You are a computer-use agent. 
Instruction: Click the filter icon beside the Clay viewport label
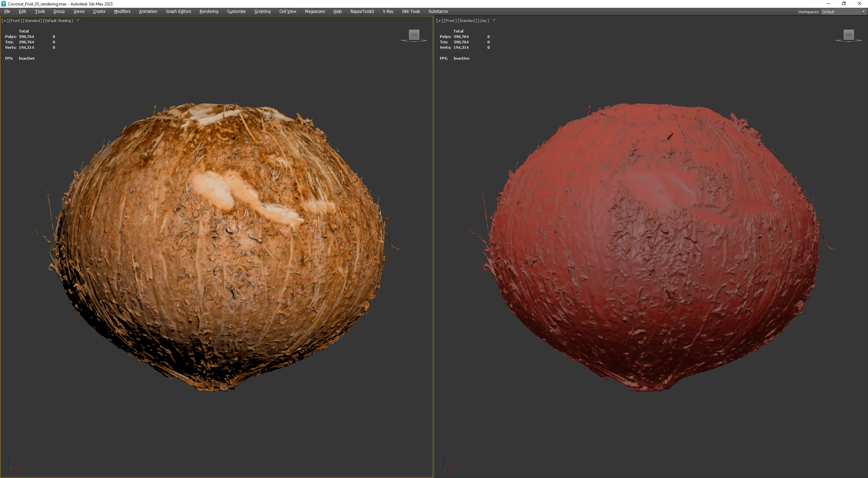pos(494,20)
